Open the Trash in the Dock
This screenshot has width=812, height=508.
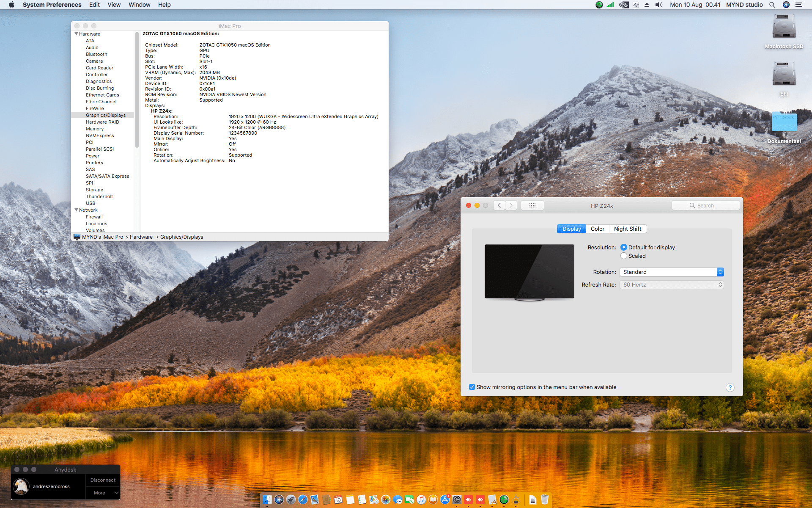(x=545, y=500)
